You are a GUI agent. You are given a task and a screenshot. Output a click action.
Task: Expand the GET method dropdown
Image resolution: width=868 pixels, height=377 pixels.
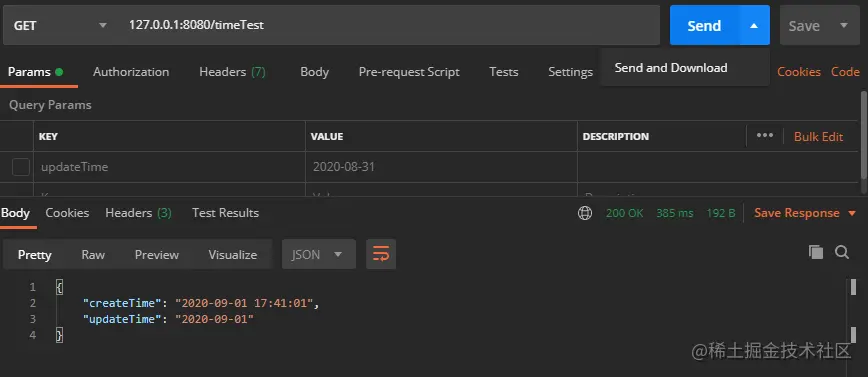[x=102, y=25]
